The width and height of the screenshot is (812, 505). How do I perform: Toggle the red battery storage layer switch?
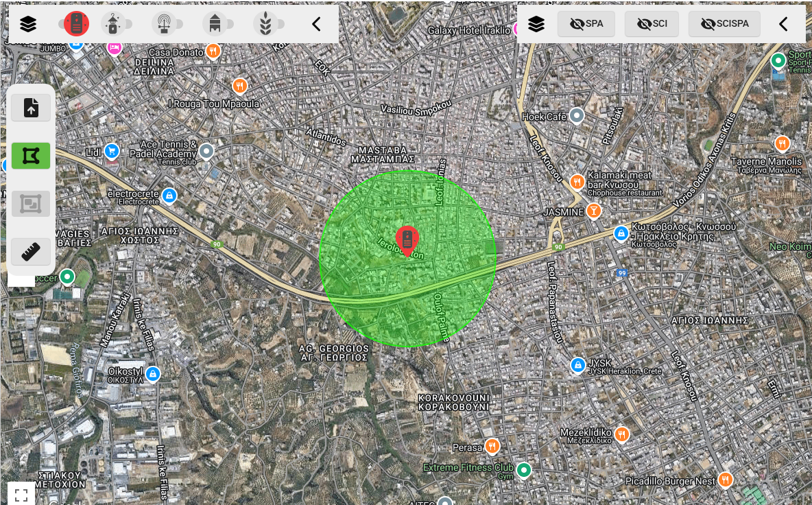(75, 25)
